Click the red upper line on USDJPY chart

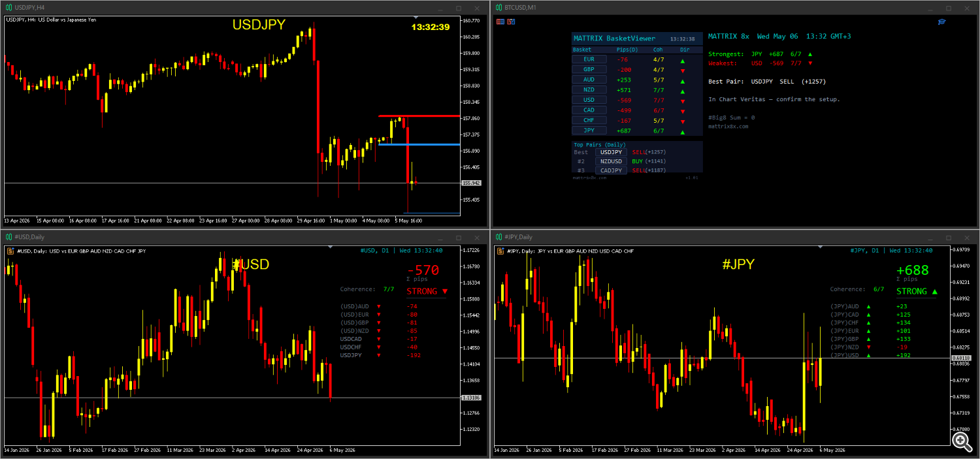(x=418, y=116)
